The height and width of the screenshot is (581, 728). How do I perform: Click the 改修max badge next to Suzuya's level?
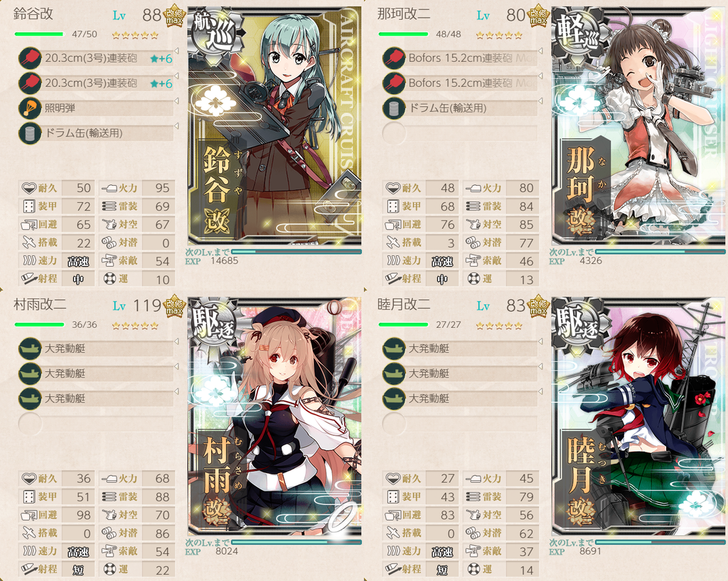coord(175,18)
